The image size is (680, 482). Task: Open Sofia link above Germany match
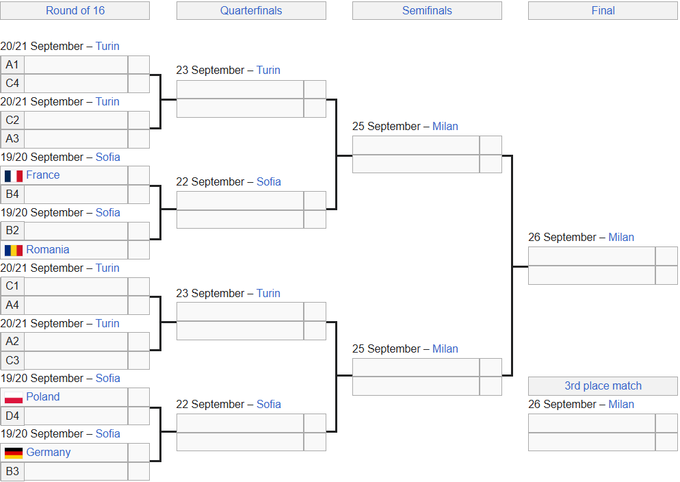tap(108, 434)
